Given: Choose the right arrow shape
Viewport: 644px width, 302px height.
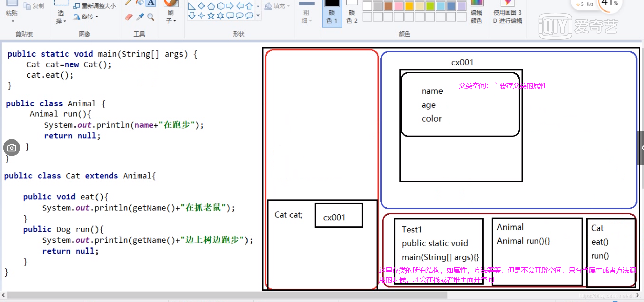Looking at the screenshot, I should coord(230,6).
